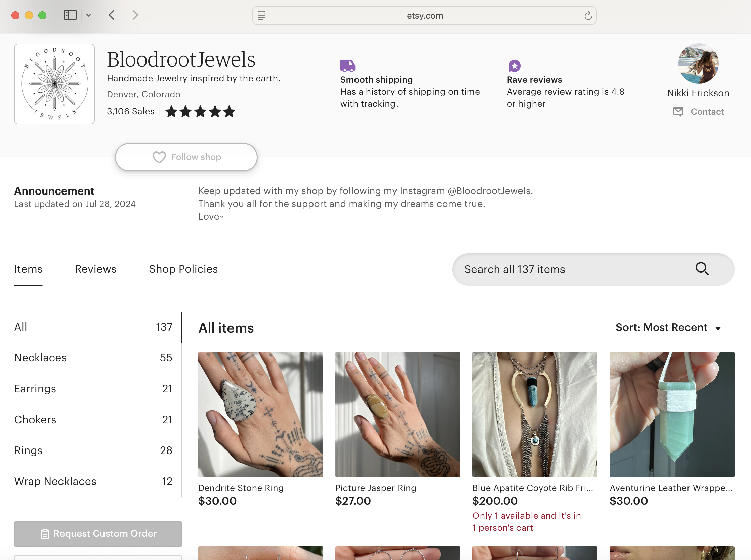The height and width of the screenshot is (560, 751).
Task: Open Blue Apatite Coyote Rib necklace image
Action: click(534, 414)
